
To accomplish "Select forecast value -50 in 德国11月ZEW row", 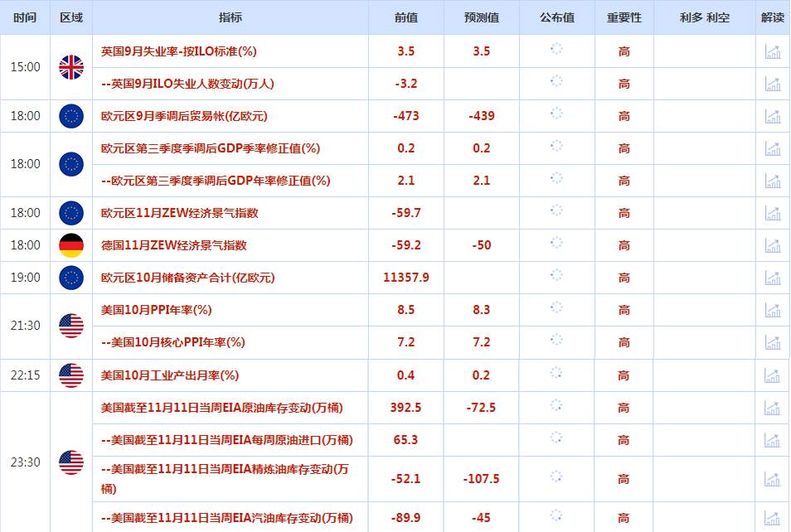I will pos(481,245).
